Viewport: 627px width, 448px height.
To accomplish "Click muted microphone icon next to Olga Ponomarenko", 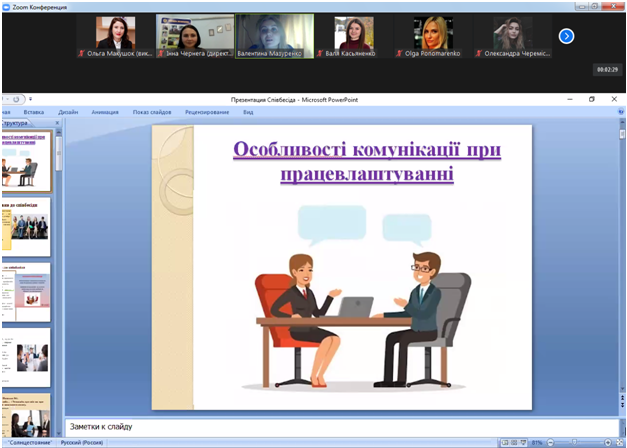I will [399, 53].
